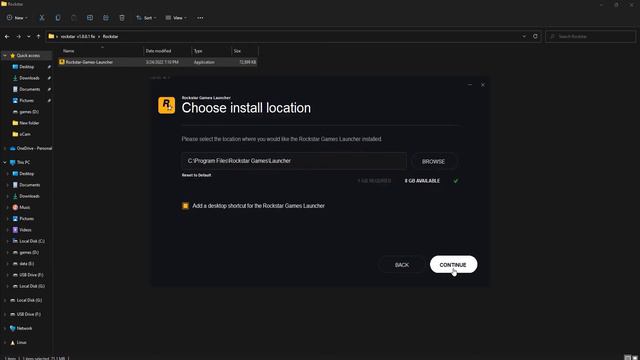Click Search Rockstar box in Explorer
The image size is (640, 360).
tap(591, 36)
